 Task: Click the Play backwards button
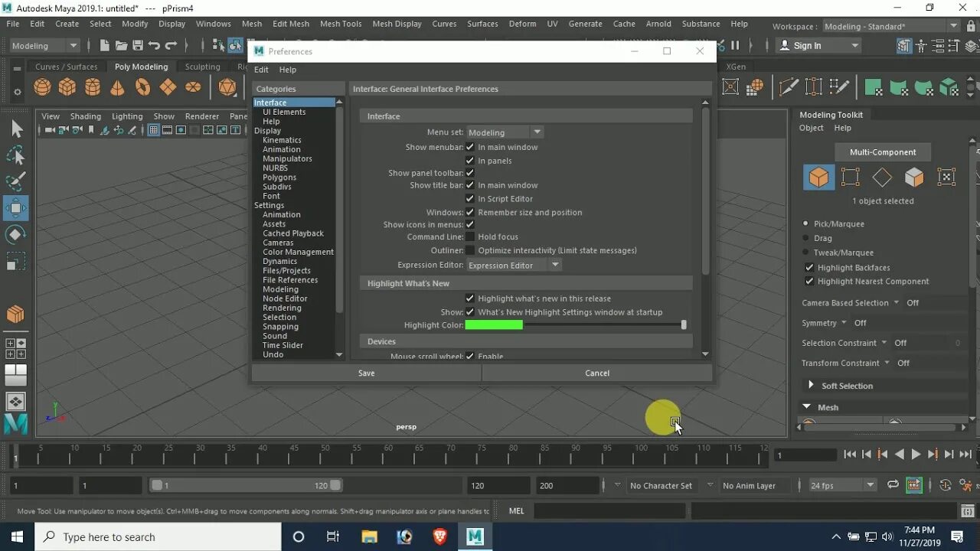coord(900,455)
